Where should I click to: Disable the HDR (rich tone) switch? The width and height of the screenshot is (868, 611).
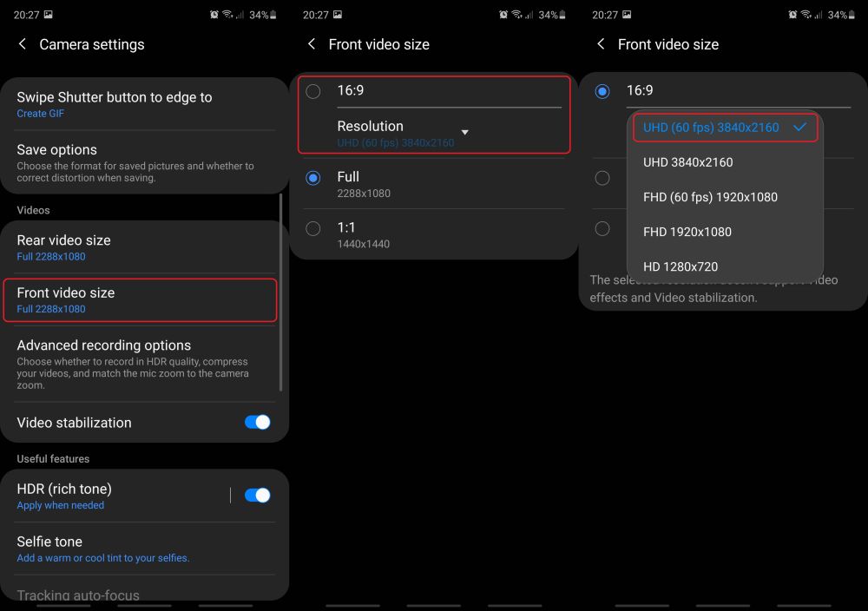258,495
